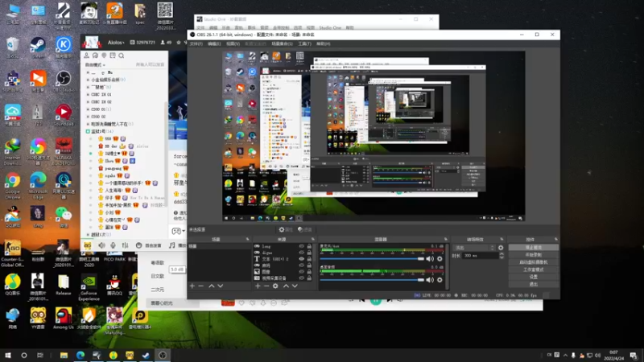Open Windows Start menu
This screenshot has width=644, height=362.
tap(7, 355)
